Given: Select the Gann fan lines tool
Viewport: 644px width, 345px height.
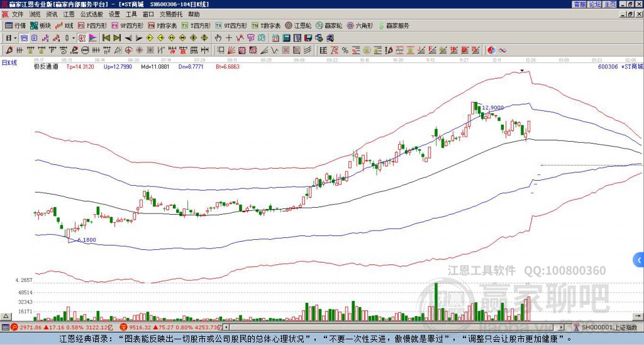Looking at the screenshot, I should 231,50.
